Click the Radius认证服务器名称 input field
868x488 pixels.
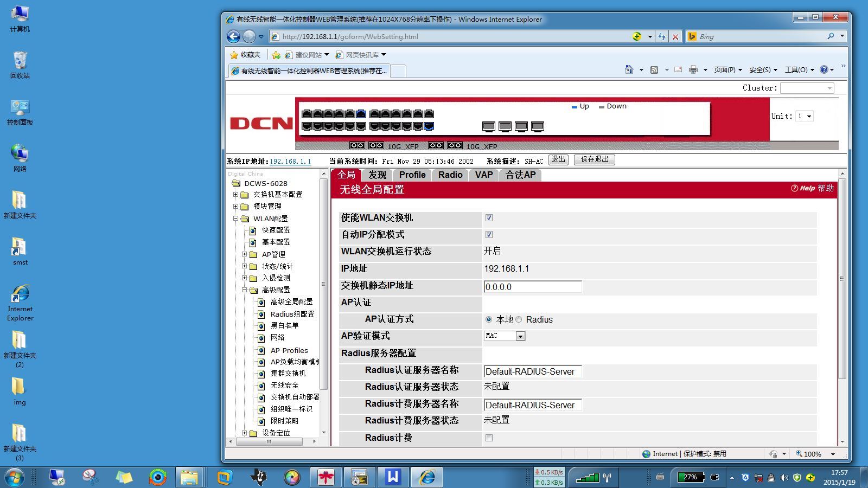533,371
